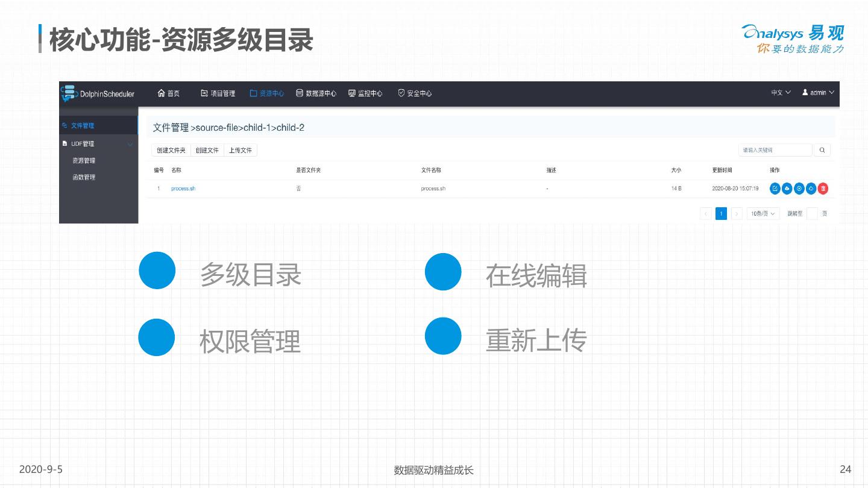The image size is (868, 488).
Task: Expand the 中文 language dropdown
Action: click(x=781, y=93)
